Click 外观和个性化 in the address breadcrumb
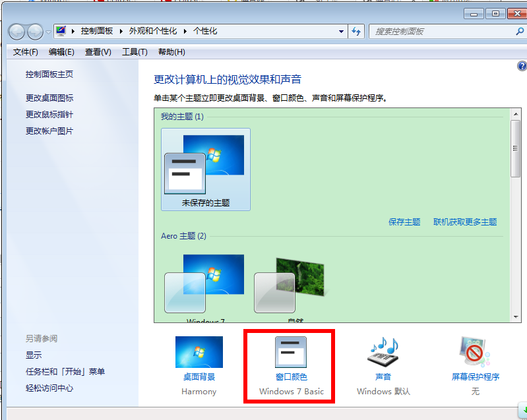Image resolution: width=527 pixels, height=420 pixels. coord(153,31)
